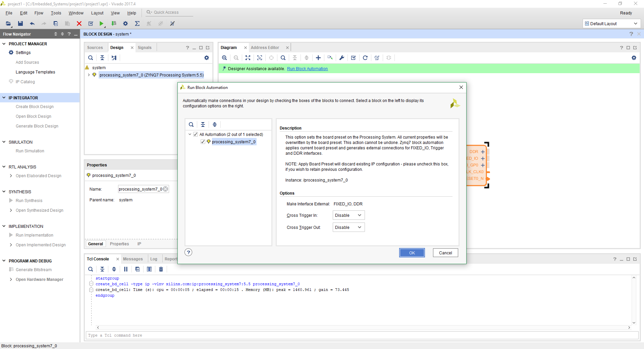Click the pause icon in Tcl Console toolbar

coord(126,269)
